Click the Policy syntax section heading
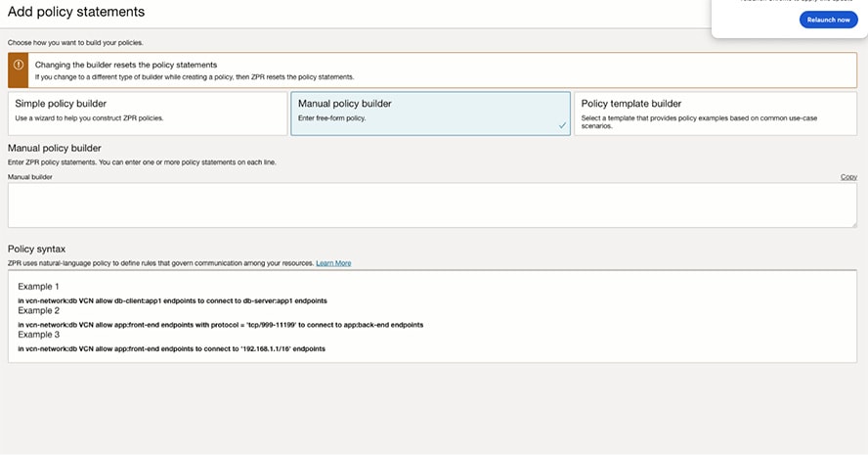The width and height of the screenshot is (868, 456). 37,250
